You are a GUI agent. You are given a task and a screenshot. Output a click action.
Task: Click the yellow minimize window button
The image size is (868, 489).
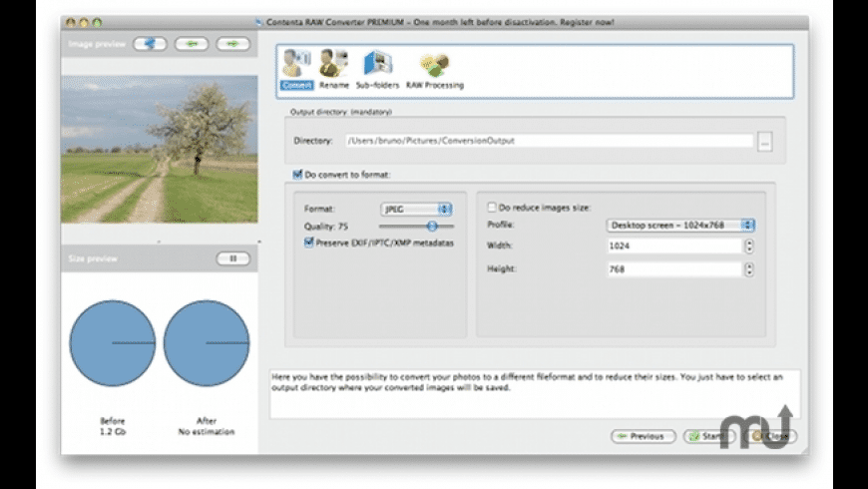click(84, 23)
